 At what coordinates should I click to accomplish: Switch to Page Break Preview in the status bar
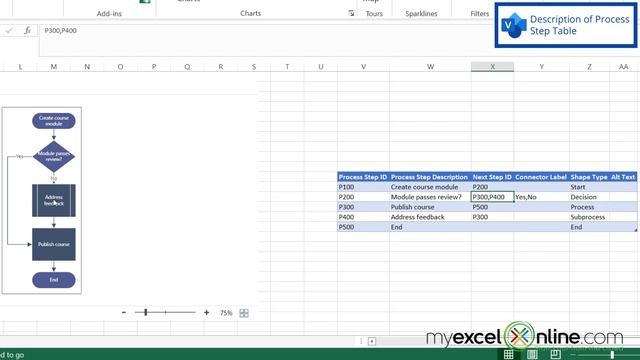click(556, 354)
